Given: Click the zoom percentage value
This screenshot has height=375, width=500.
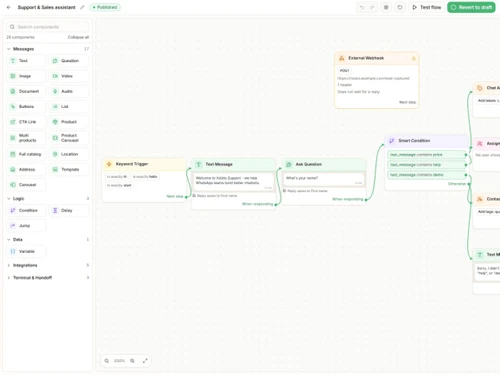Looking at the screenshot, I should tap(119, 361).
